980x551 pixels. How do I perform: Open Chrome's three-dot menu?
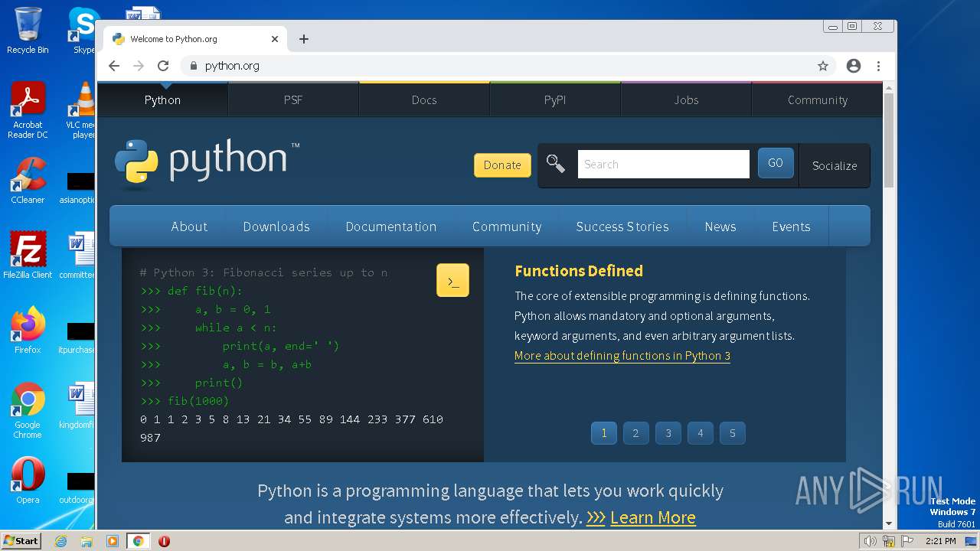tap(878, 66)
